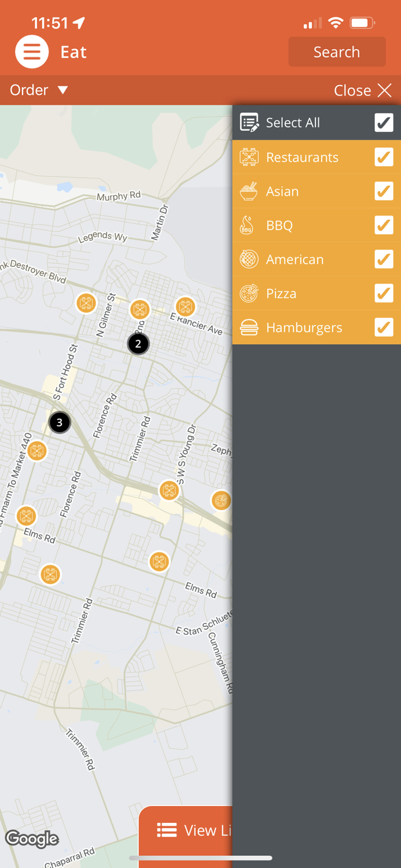Tap the location arrow in status bar
The width and height of the screenshot is (401, 868).
79,23
